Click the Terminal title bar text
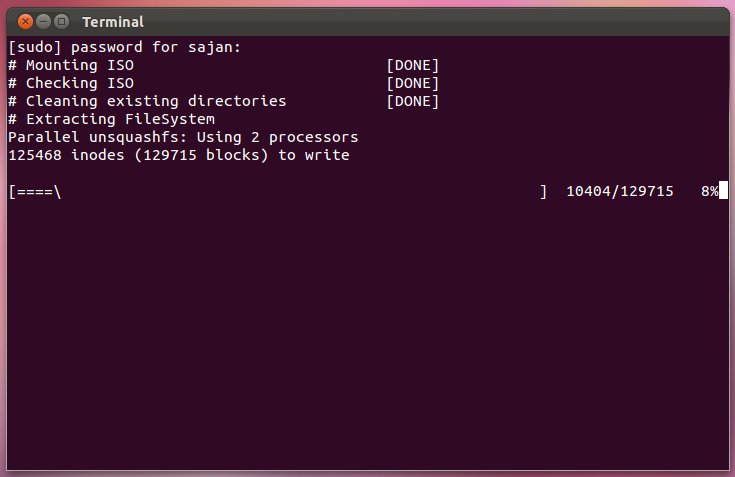Screen dimensions: 735x477 [112, 21]
